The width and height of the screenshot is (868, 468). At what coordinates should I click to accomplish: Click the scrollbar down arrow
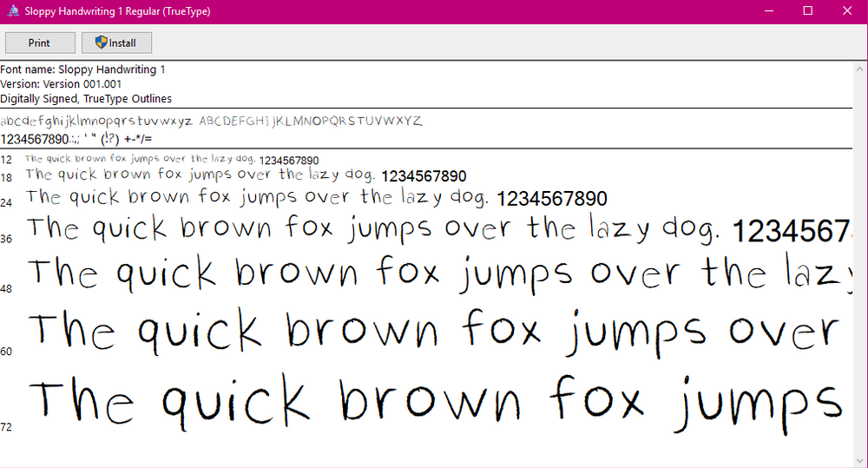tap(859, 461)
